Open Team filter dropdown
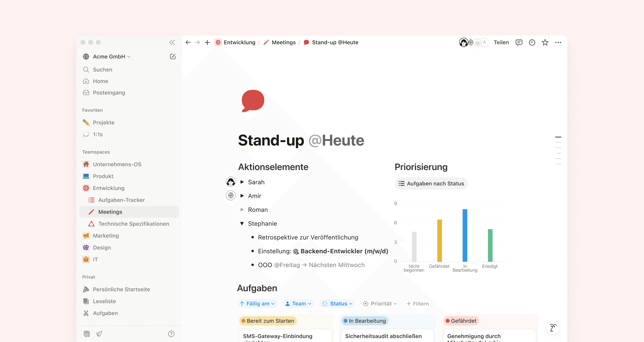Image resolution: width=644 pixels, height=342 pixels. coord(298,303)
